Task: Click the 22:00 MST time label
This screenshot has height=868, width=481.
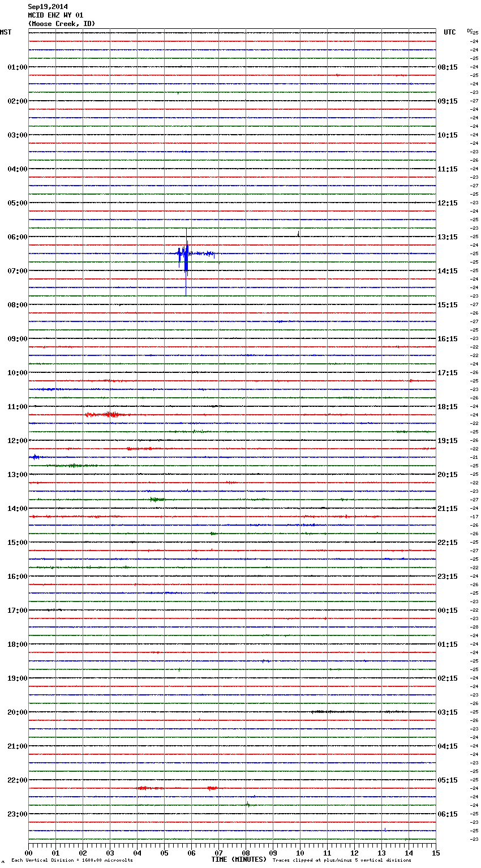Action: point(17,780)
